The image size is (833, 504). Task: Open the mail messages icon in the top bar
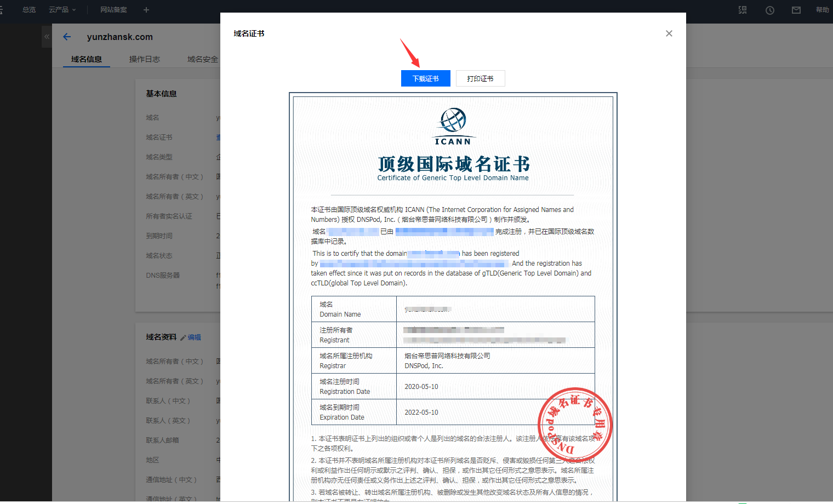point(796,10)
